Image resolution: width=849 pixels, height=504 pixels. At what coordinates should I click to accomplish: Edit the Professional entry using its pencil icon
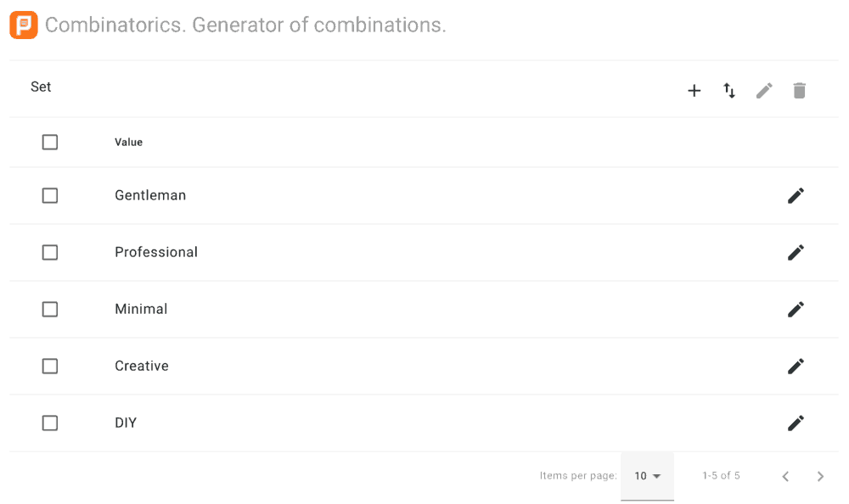point(796,252)
